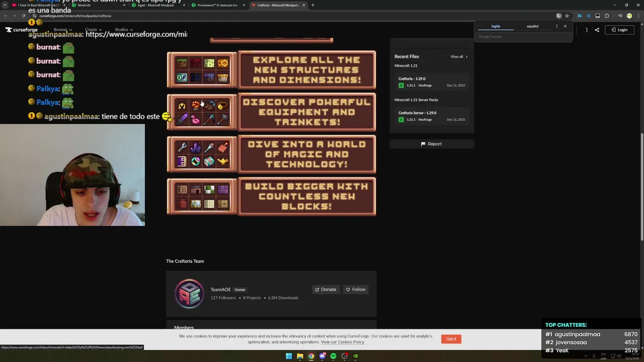Expand the Studios dropdown menu
Viewport: 644px width, 362px height.
click(x=124, y=30)
